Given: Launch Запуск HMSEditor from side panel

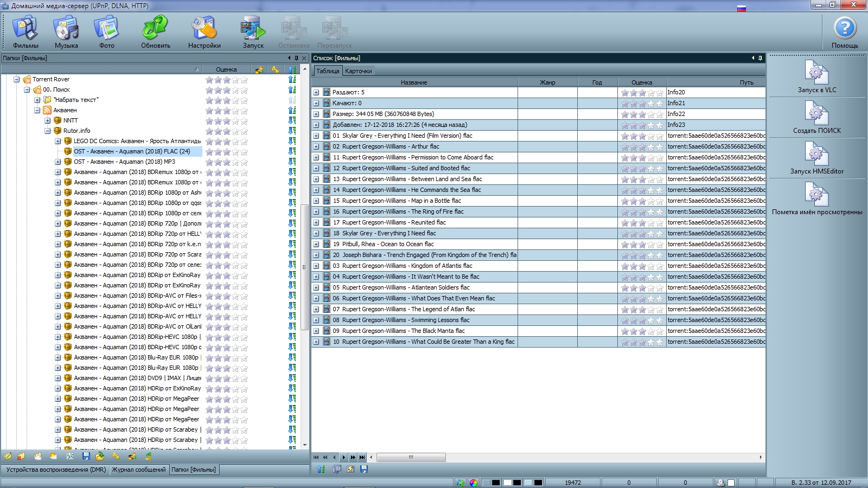Looking at the screenshot, I should (816, 158).
